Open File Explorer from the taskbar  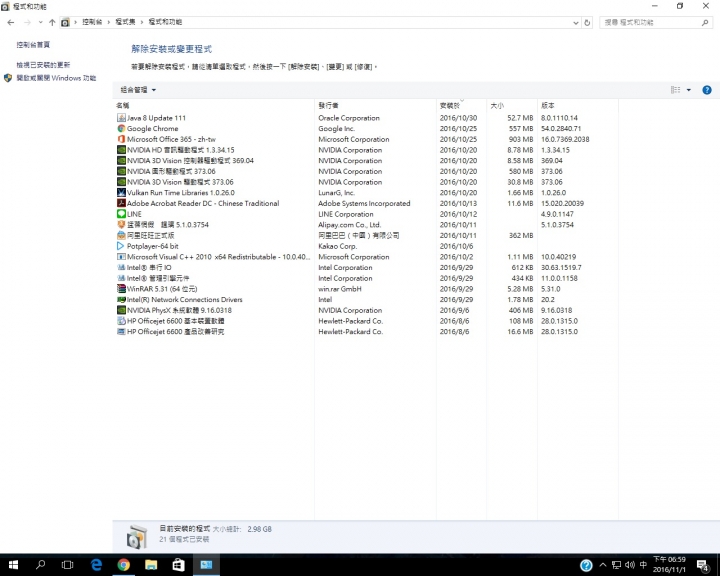pyautogui.click(x=151, y=565)
